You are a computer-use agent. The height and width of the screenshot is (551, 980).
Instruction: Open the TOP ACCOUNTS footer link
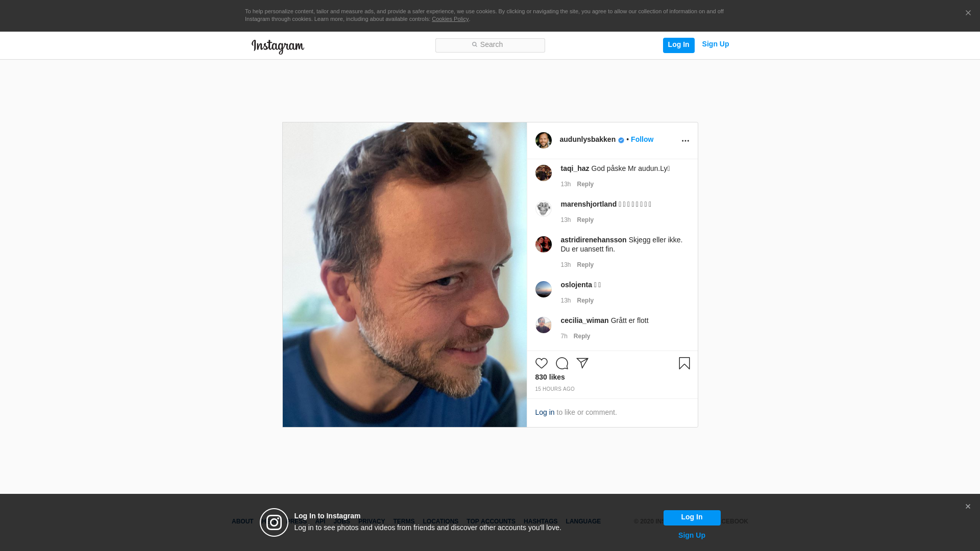[491, 521]
